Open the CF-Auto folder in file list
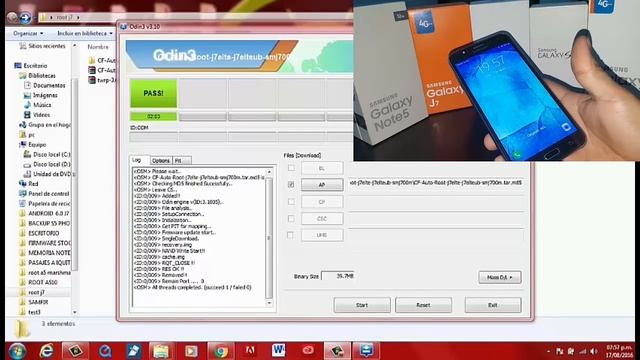 (102, 60)
